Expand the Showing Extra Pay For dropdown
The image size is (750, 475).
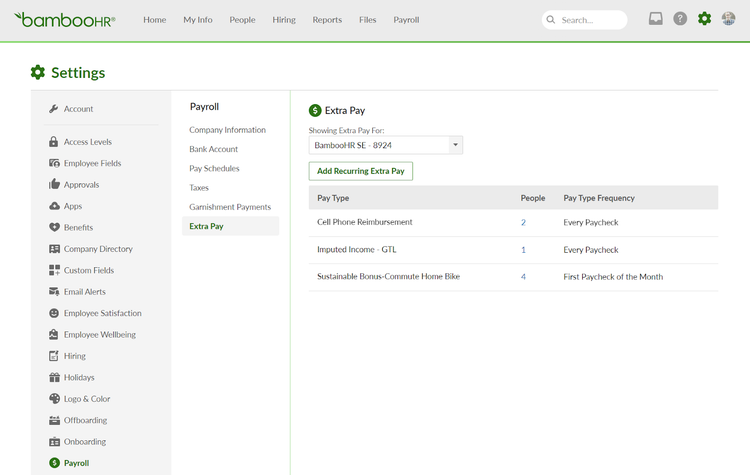coord(385,145)
